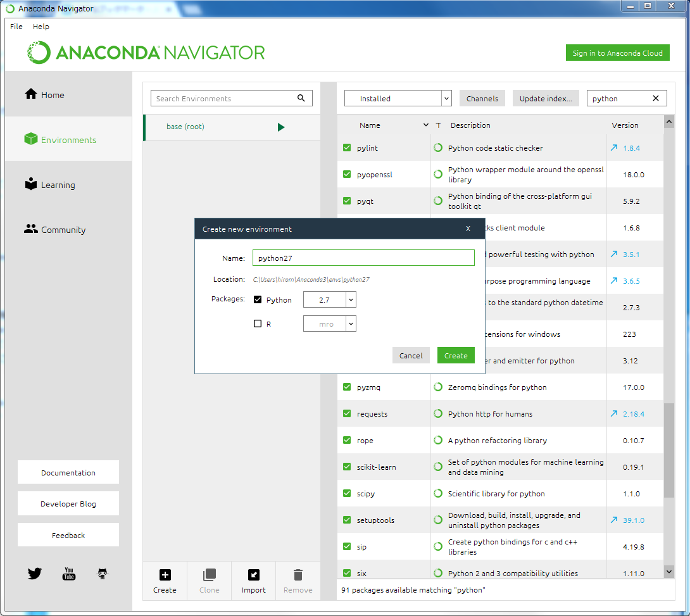Viewport: 690px width, 616px height.
Task: Open the Twitter link icon
Action: (34, 574)
